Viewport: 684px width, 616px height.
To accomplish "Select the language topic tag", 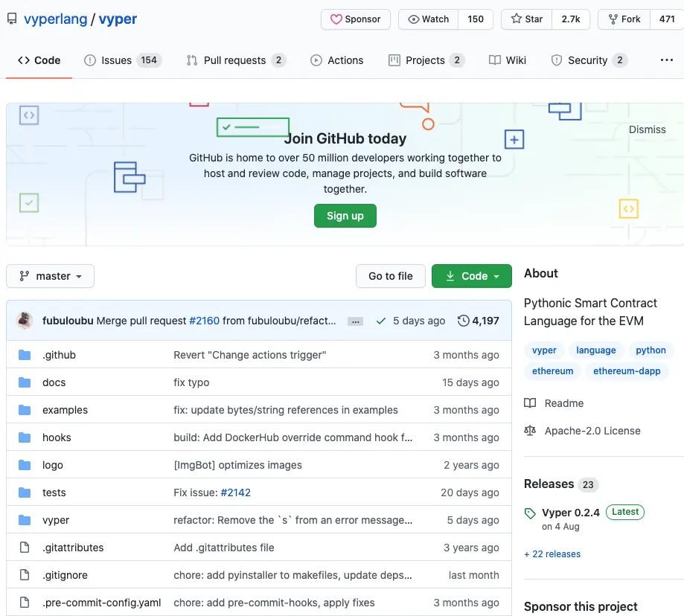I will coord(596,350).
